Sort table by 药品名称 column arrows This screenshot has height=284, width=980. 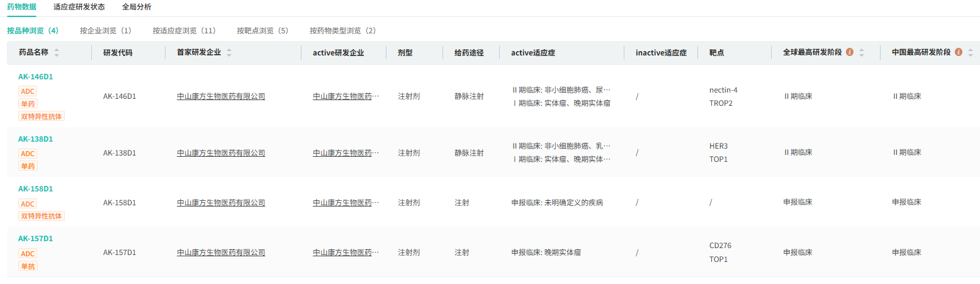point(57,53)
